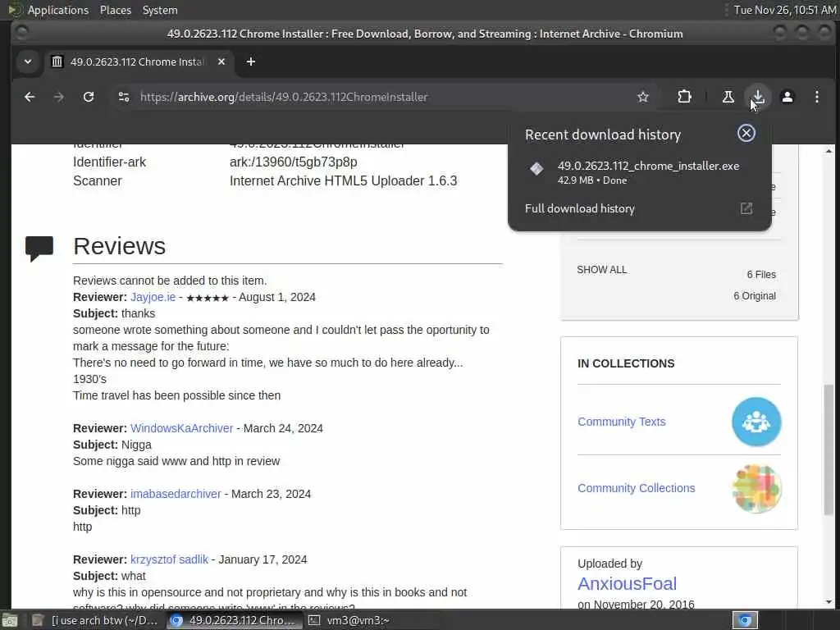
Task: Open the System menu
Action: (160, 10)
